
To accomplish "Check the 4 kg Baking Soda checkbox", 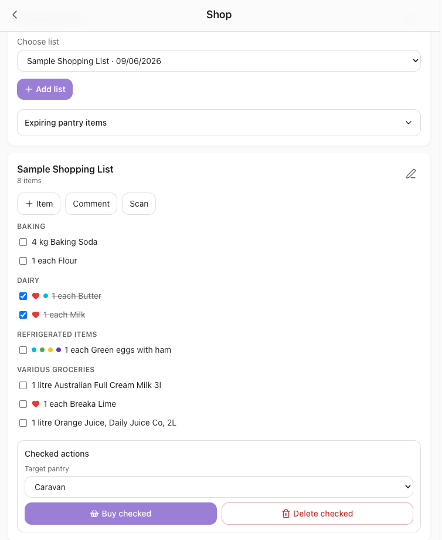I will click(23, 242).
